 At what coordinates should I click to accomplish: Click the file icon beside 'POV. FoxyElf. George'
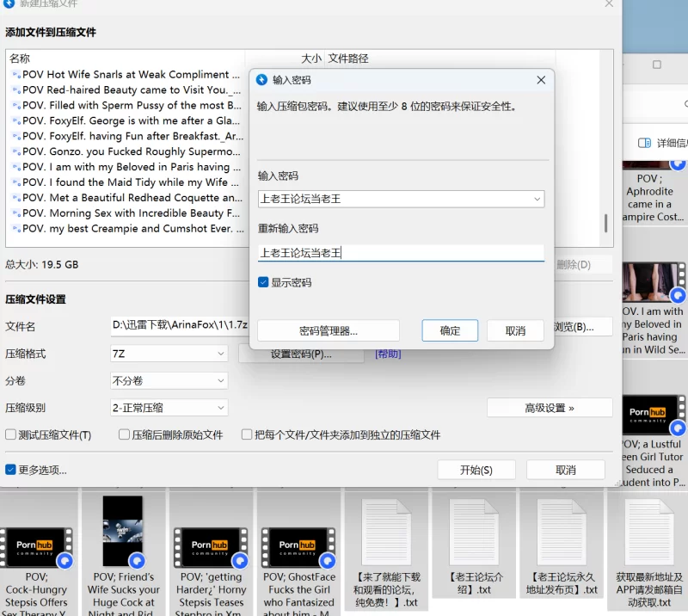tap(16, 120)
